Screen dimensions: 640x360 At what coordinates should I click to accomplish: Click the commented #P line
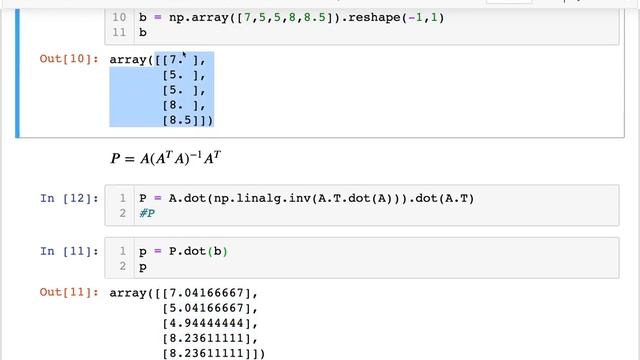click(x=147, y=213)
